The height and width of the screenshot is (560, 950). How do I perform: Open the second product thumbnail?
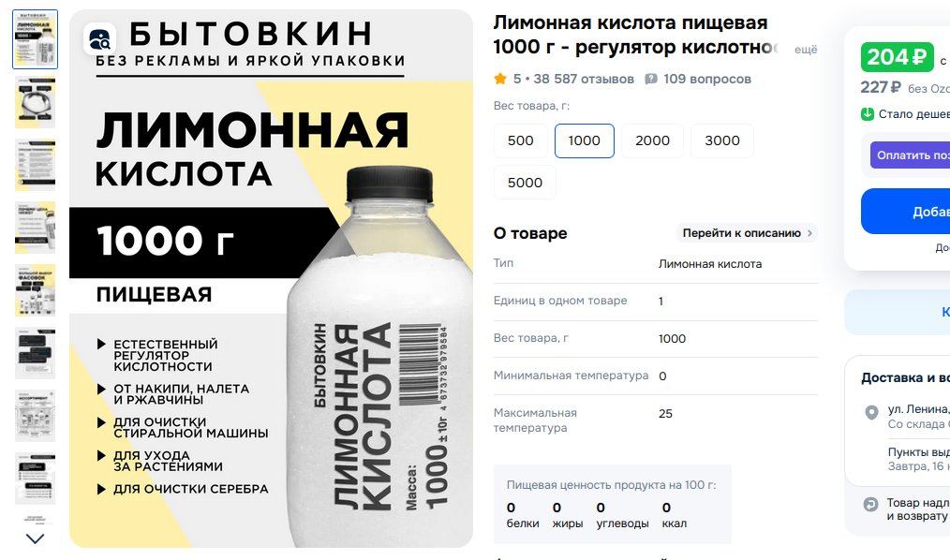(x=36, y=102)
